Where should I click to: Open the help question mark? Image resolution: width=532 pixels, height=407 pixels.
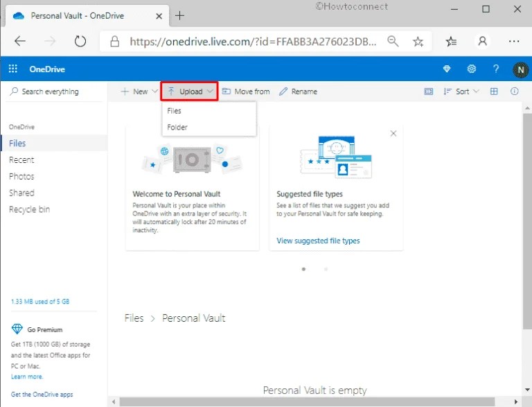click(x=496, y=69)
